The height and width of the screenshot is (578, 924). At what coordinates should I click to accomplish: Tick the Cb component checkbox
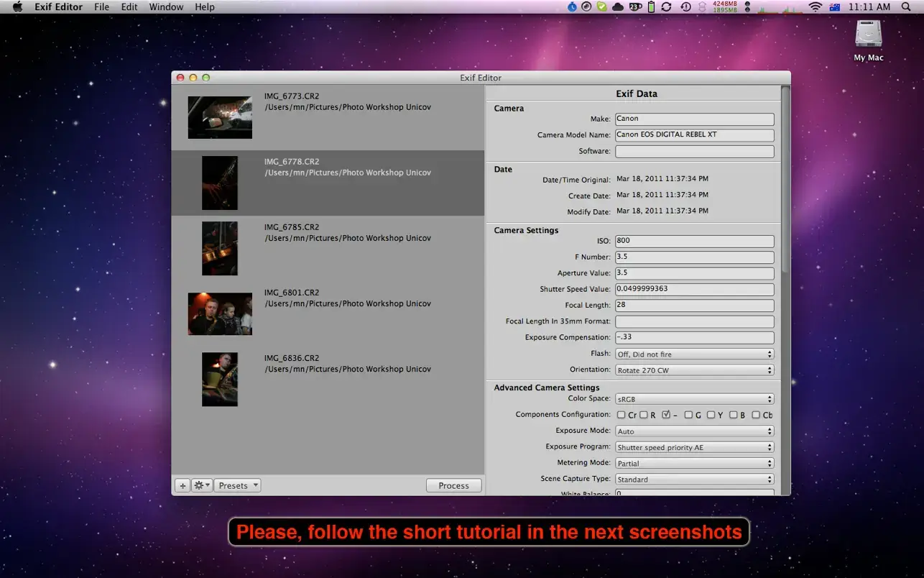click(756, 415)
